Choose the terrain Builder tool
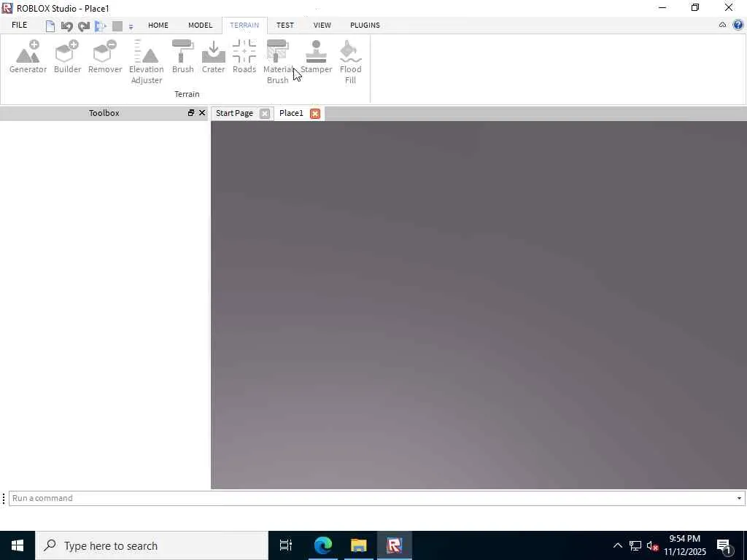747x560 pixels. [x=67, y=57]
